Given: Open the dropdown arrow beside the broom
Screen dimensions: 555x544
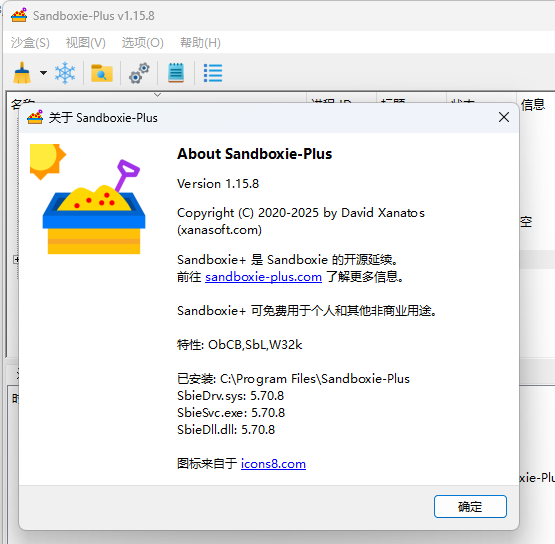Looking at the screenshot, I should coord(43,73).
